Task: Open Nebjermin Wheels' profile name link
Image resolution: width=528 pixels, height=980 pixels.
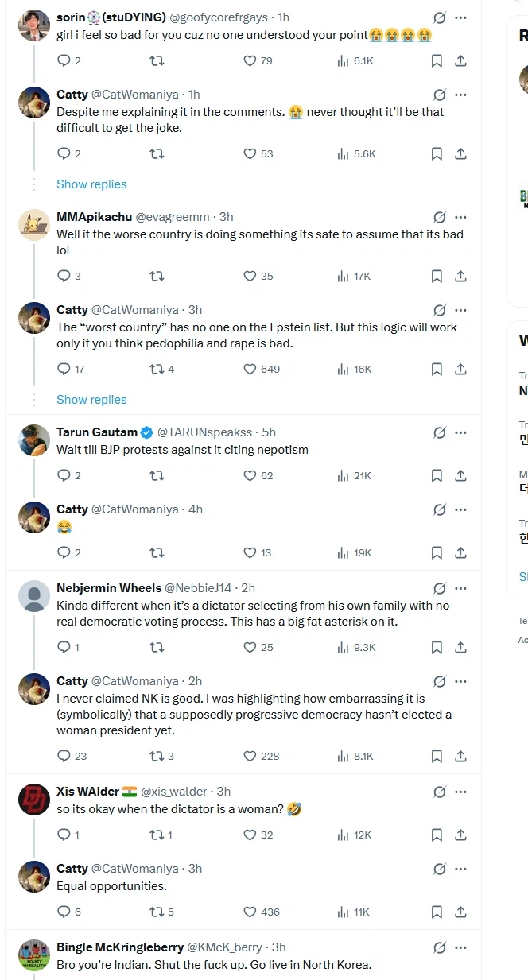Action: [x=109, y=588]
